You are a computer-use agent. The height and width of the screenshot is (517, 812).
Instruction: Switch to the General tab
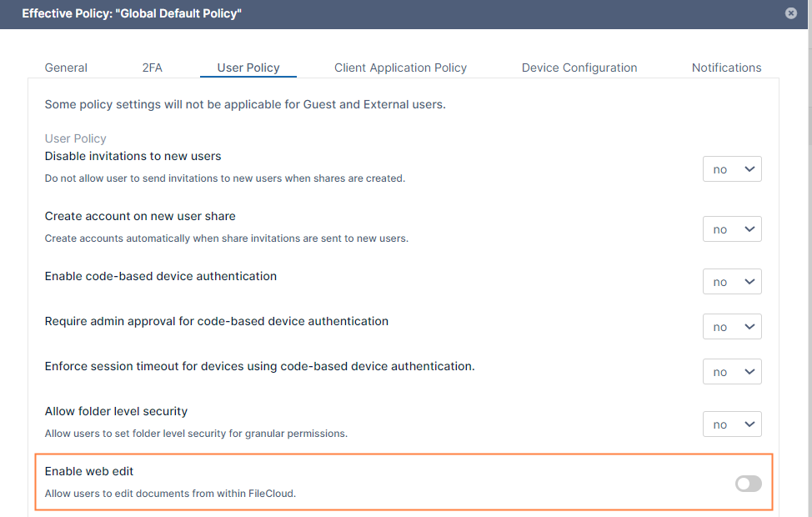pyautogui.click(x=66, y=68)
